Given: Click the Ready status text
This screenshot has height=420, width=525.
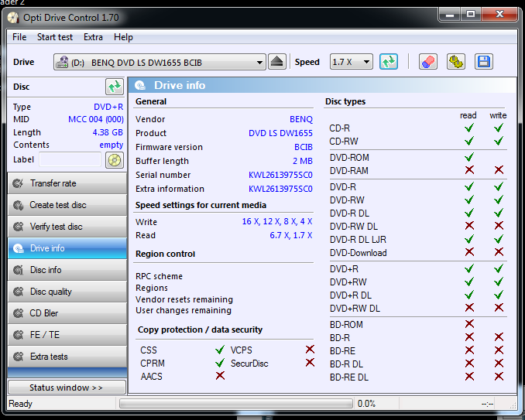Looking at the screenshot, I should [20, 404].
